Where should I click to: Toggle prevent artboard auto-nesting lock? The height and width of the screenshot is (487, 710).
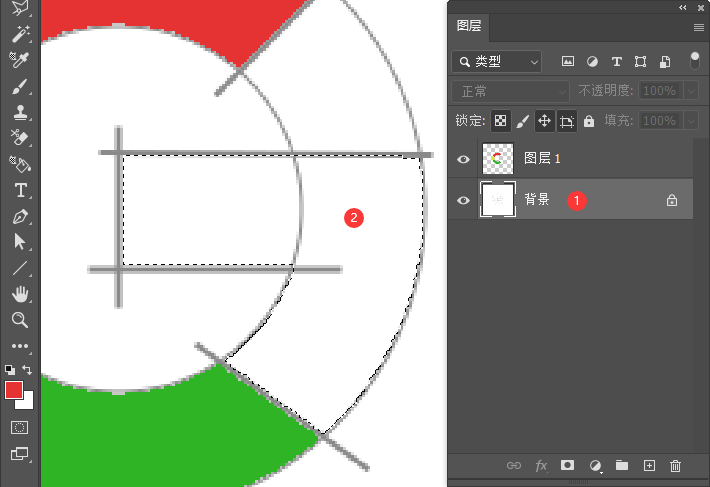(566, 121)
